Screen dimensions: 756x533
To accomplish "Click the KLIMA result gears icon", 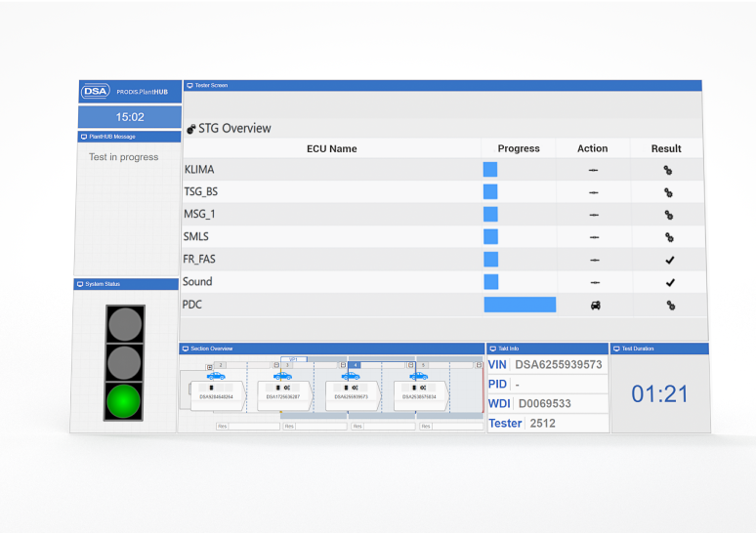I will [x=669, y=170].
